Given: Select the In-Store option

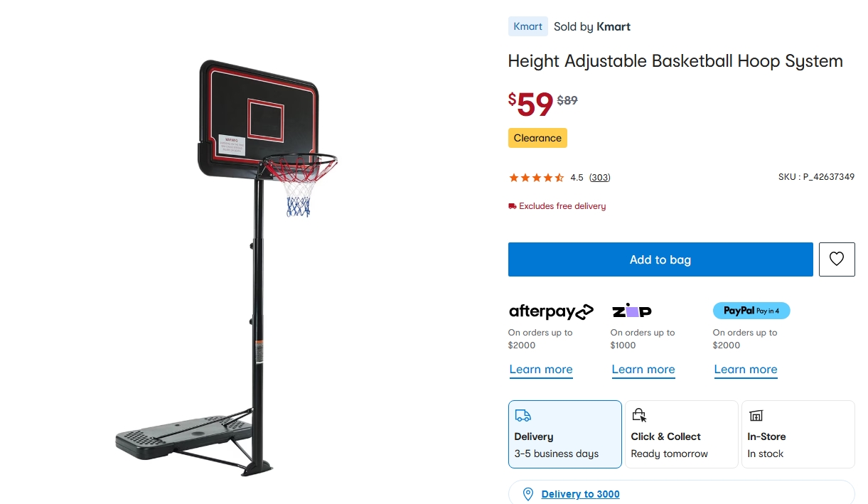Looking at the screenshot, I should coord(798,434).
